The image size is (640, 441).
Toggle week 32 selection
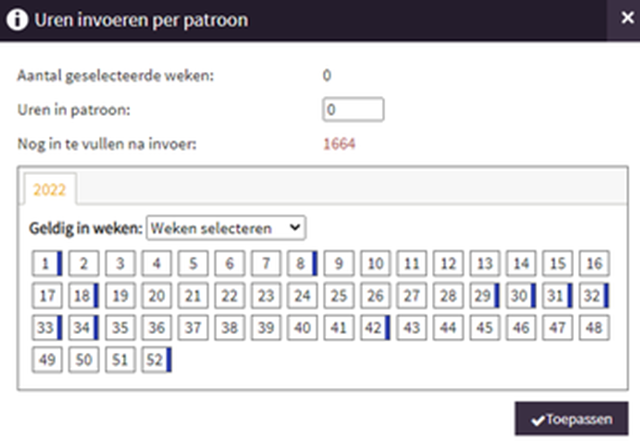[x=592, y=296]
